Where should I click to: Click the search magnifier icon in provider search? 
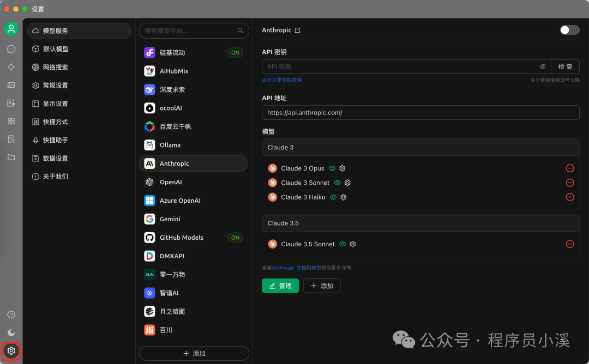pyautogui.click(x=241, y=31)
